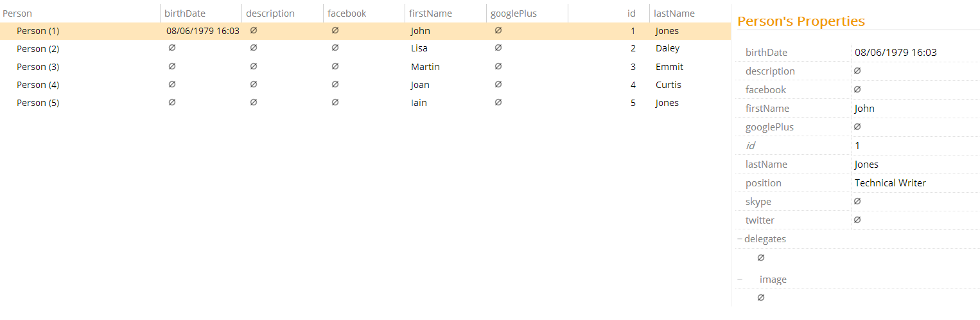
Task: Edit lastName value Jones in properties panel
Action: [x=866, y=164]
